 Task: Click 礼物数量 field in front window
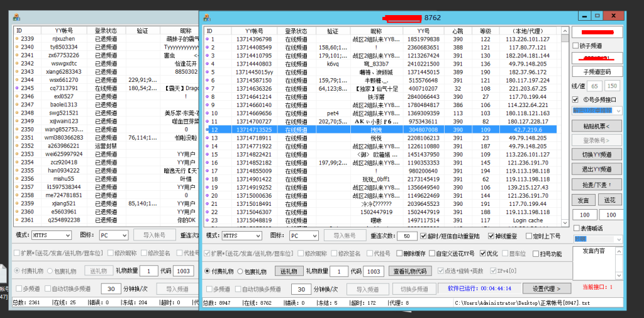[340, 271]
